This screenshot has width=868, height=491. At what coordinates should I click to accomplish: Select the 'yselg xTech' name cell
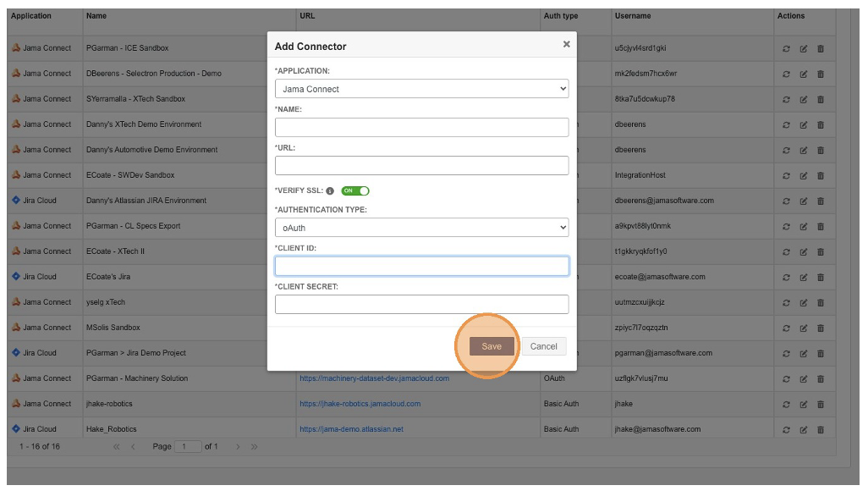click(x=106, y=302)
